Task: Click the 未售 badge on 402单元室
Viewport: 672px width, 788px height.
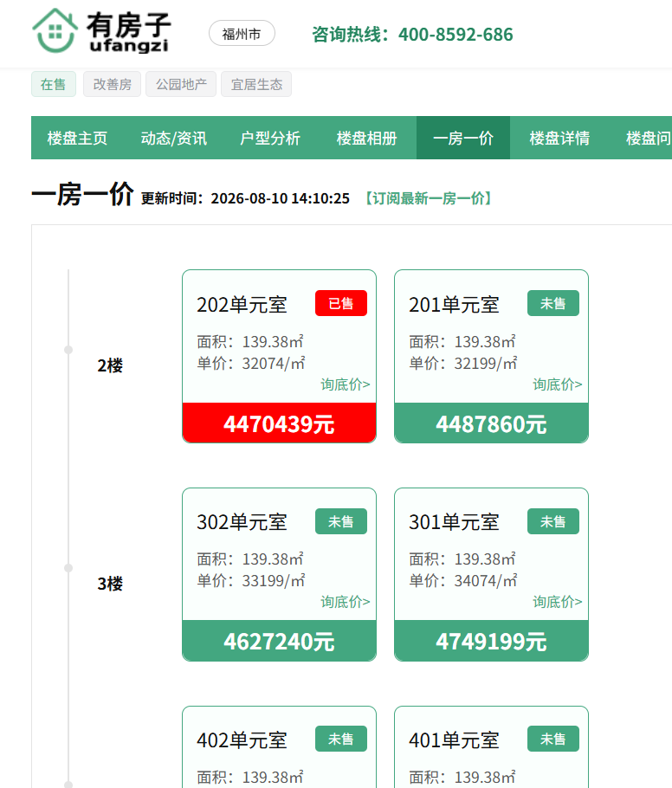Action: [341, 739]
